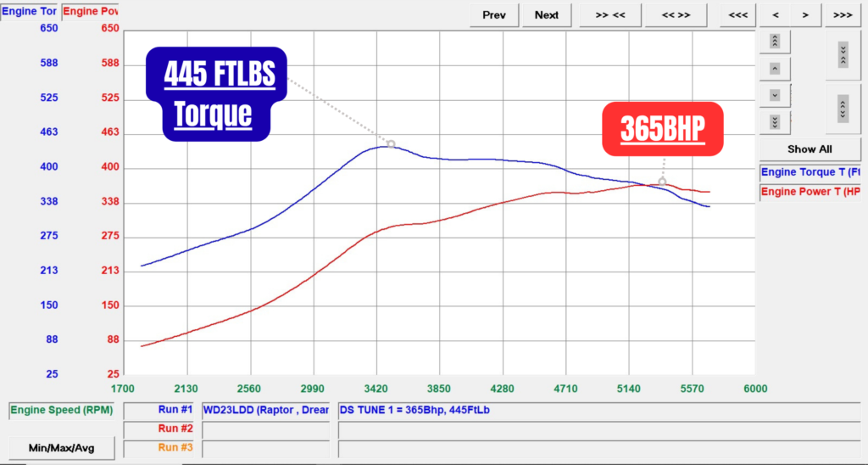Click the triple down-chevron scale button

click(x=775, y=121)
